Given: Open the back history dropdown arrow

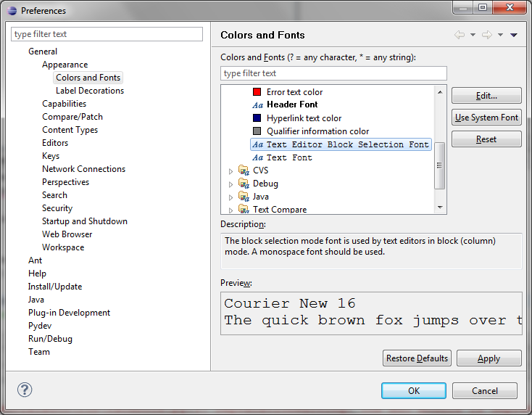Looking at the screenshot, I should point(473,35).
